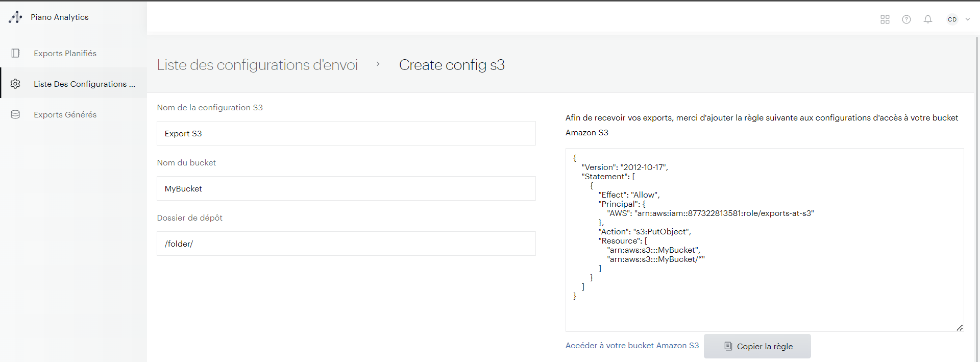Grab the policy textarea resize handle
Image resolution: width=980 pixels, height=362 pixels.
tap(960, 328)
